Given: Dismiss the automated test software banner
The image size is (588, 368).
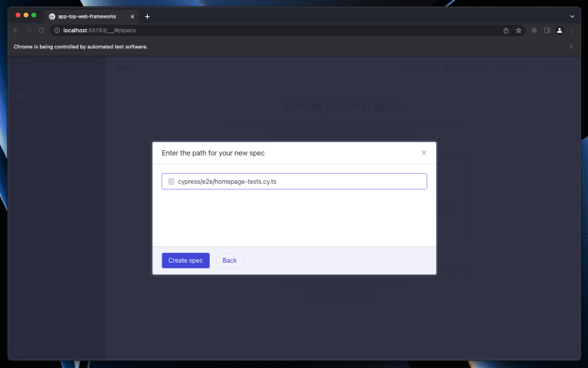Looking at the screenshot, I should point(571,47).
